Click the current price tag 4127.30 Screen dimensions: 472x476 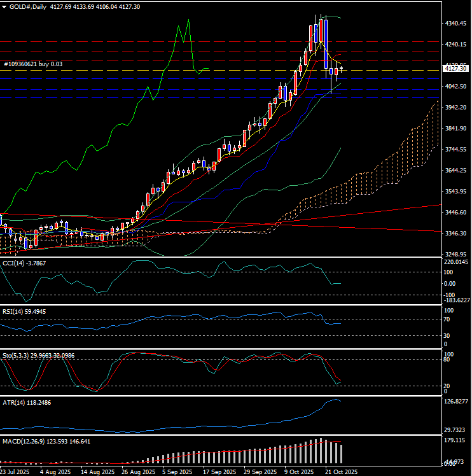click(x=455, y=69)
